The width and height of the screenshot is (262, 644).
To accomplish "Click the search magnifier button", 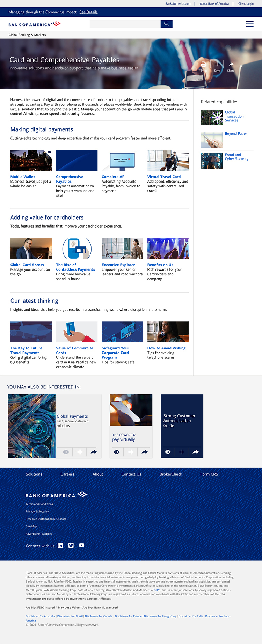I will pos(166,24).
